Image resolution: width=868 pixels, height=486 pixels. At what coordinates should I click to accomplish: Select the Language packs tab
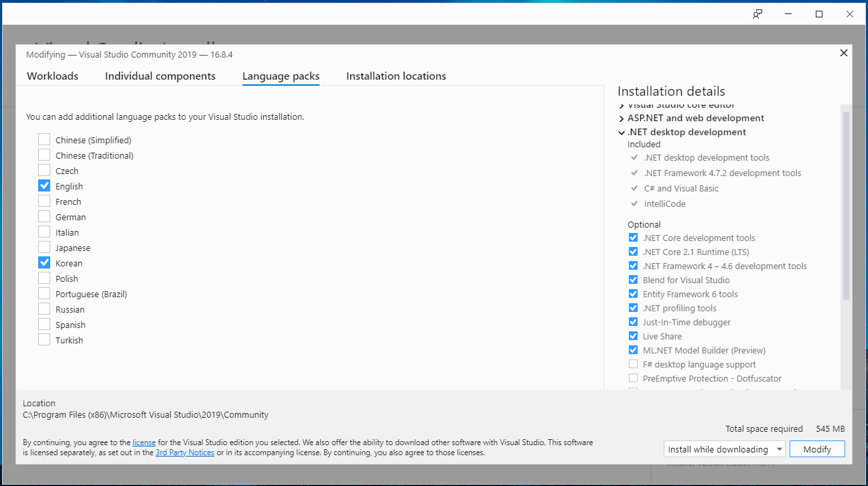pos(281,76)
